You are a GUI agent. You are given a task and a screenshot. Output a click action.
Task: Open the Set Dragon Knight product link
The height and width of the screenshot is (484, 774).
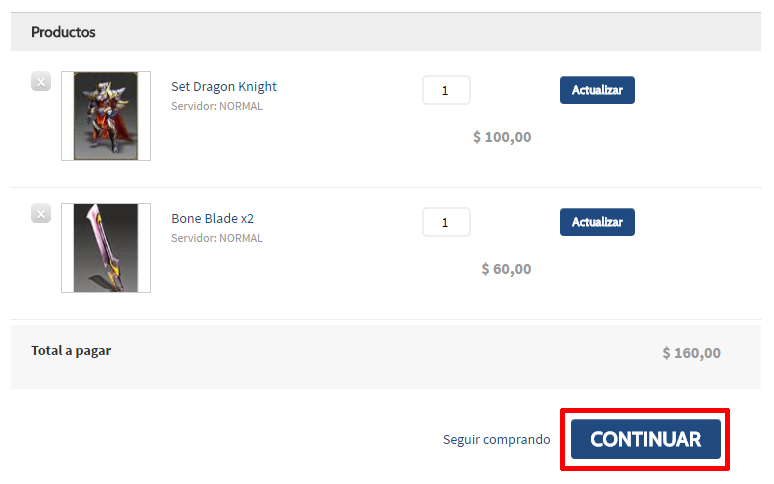point(224,87)
